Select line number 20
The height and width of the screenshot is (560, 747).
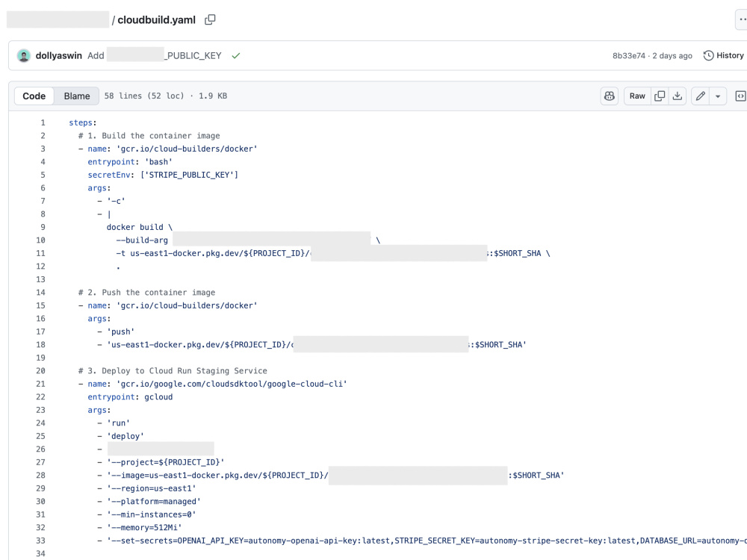(x=40, y=371)
